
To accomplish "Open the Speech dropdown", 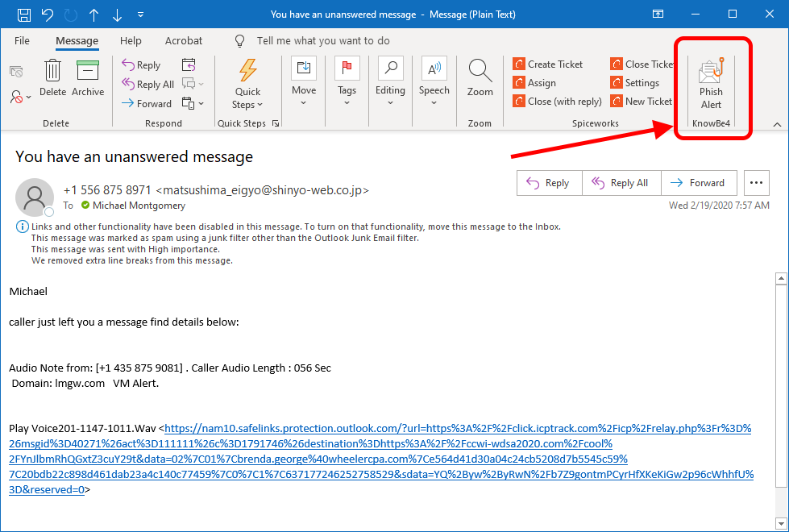I will point(434,82).
